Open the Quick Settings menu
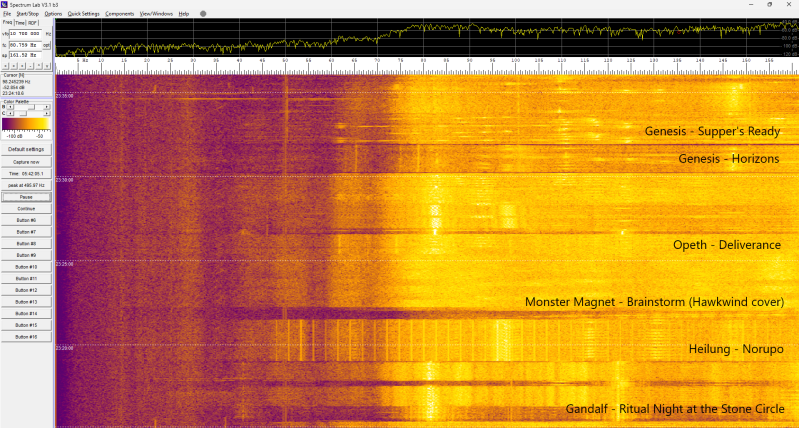This screenshot has width=799, height=428. [84, 14]
